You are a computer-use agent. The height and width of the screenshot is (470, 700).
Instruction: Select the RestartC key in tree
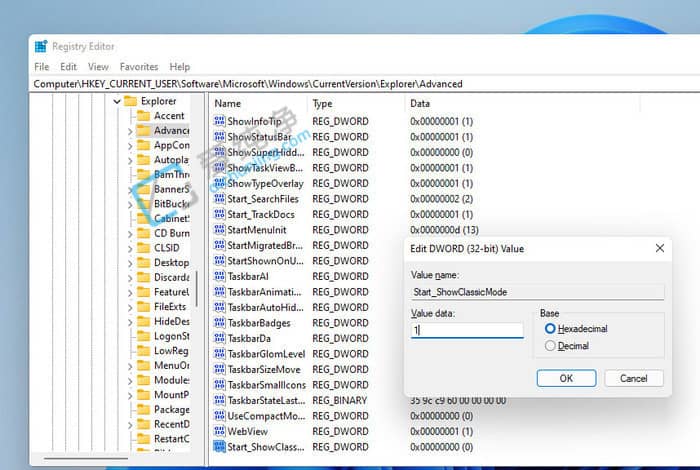[171, 439]
